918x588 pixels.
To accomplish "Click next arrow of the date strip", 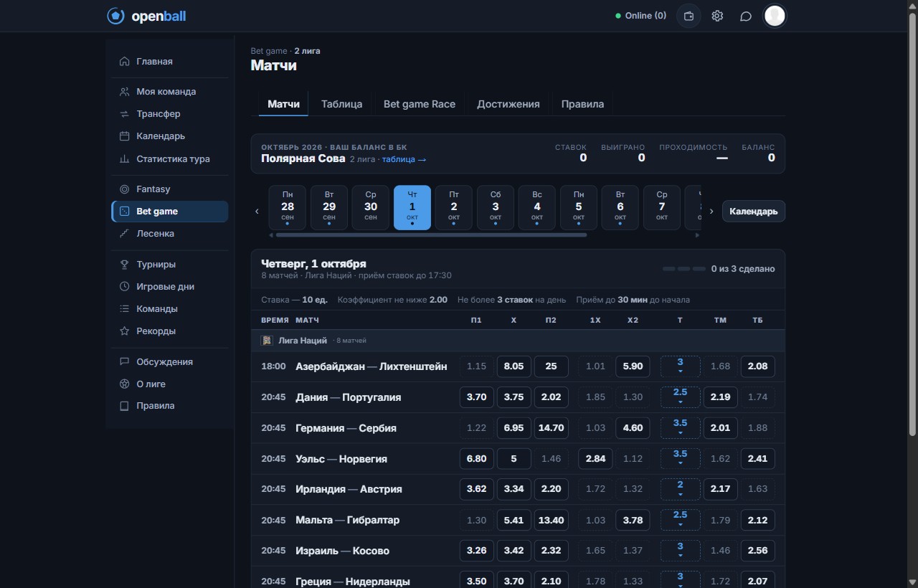I will (711, 212).
